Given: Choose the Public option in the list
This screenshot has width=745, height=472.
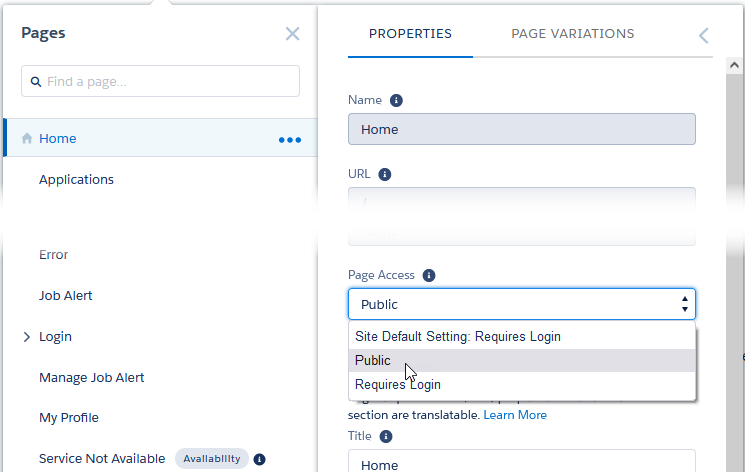Looking at the screenshot, I should [373, 361].
